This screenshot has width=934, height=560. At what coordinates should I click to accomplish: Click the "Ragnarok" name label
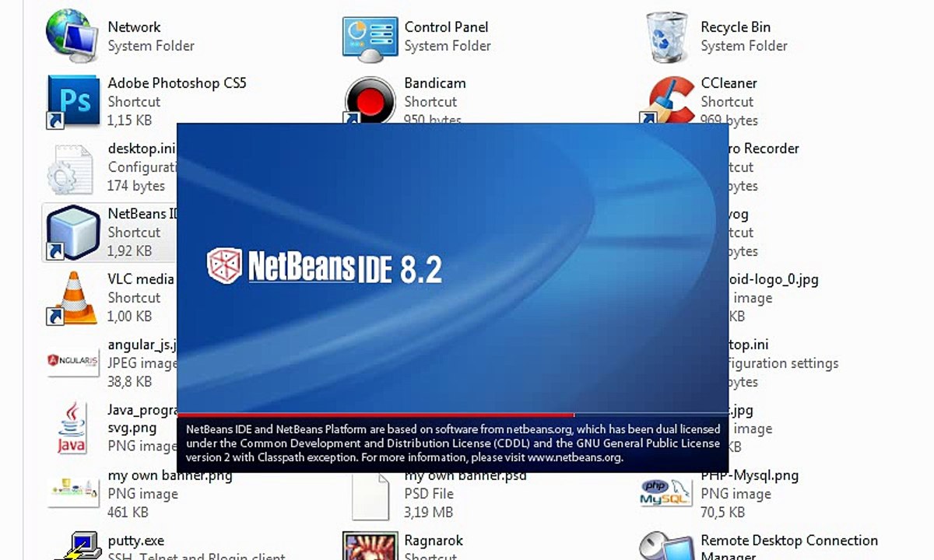434,541
